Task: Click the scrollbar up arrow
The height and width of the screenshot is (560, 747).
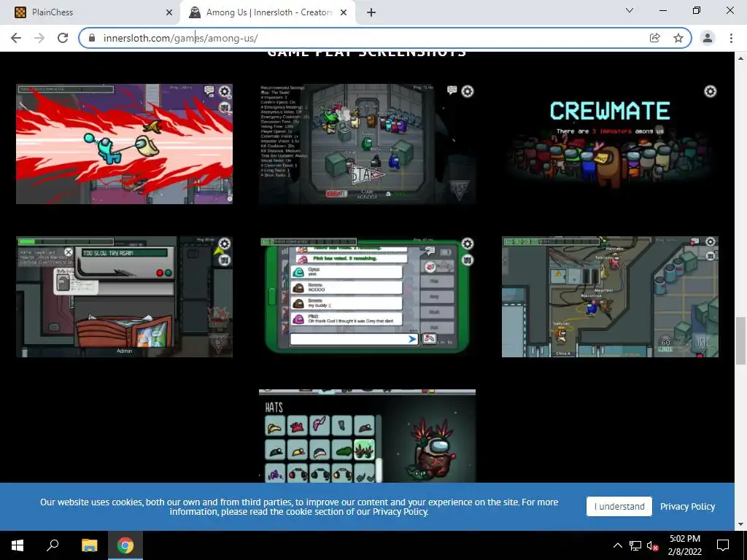Action: [741, 58]
